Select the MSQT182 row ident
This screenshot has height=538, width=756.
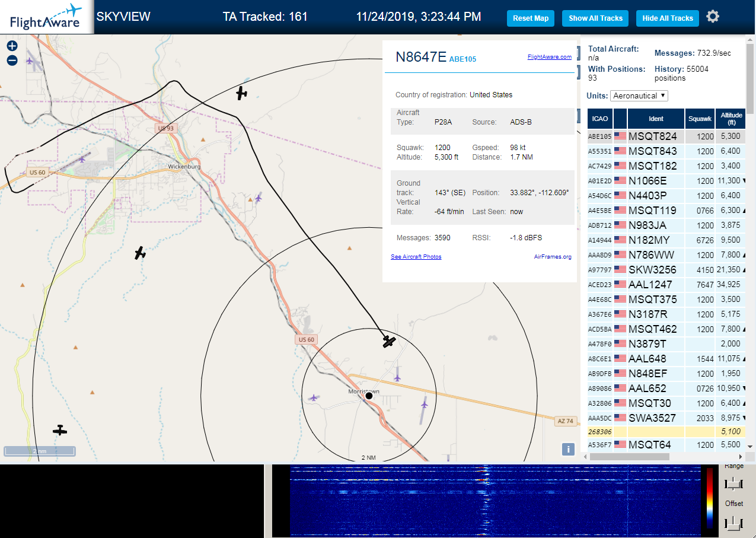point(652,166)
